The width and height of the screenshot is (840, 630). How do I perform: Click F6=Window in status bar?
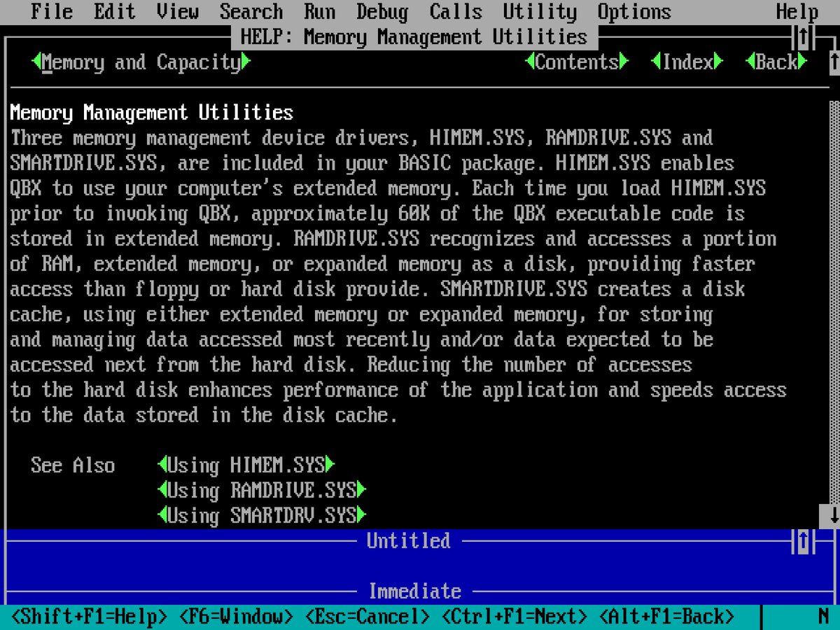(236, 617)
